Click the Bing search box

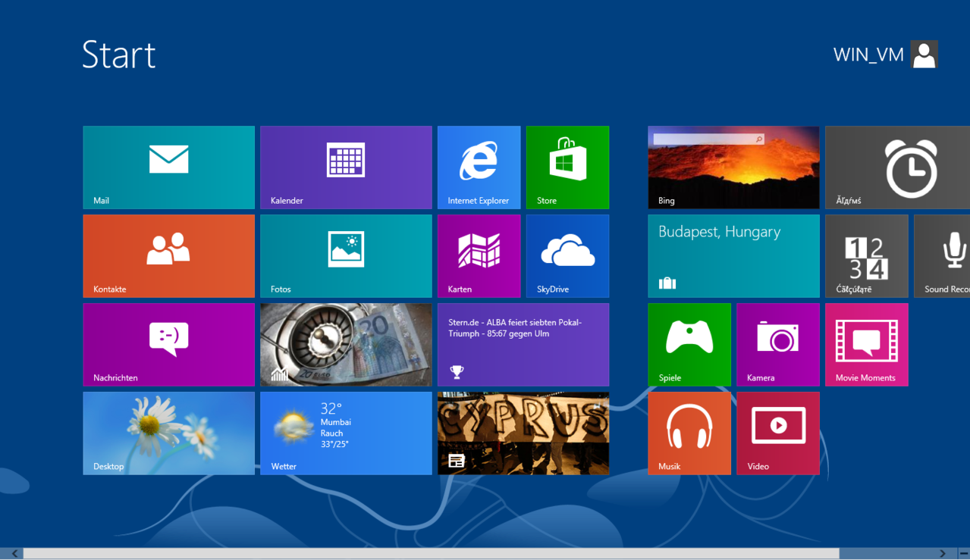pyautogui.click(x=705, y=139)
